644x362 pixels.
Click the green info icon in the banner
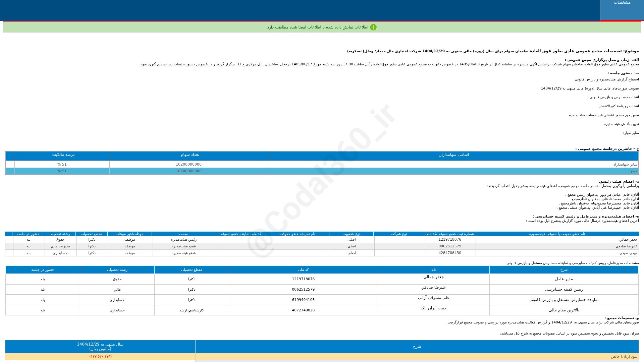373,27
